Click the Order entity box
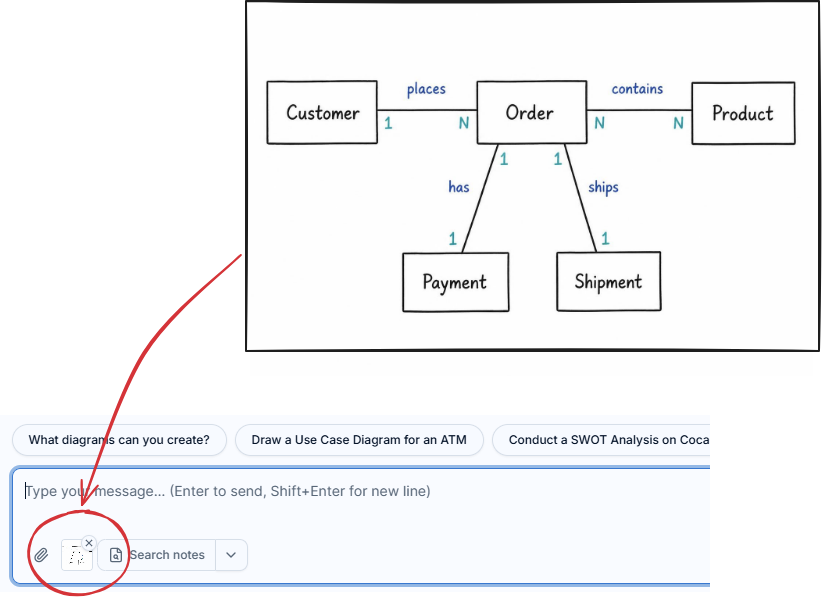Viewport: 822px width, 597px height. point(532,112)
